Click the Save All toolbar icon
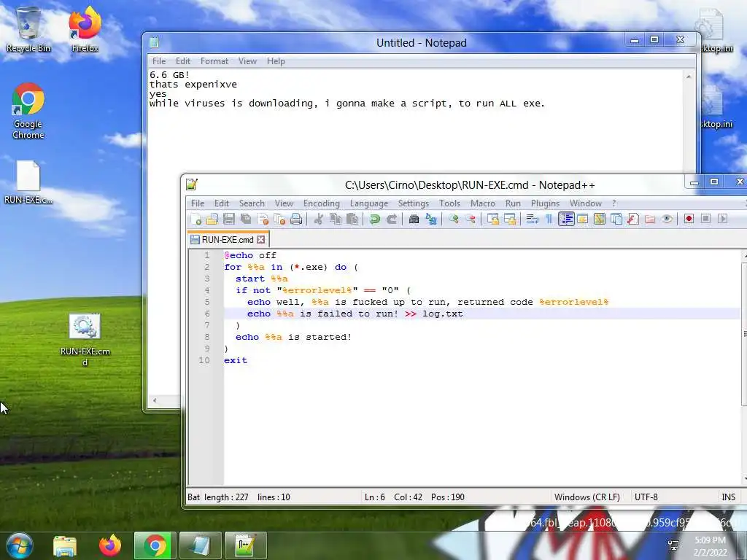747x560 pixels. click(x=246, y=219)
